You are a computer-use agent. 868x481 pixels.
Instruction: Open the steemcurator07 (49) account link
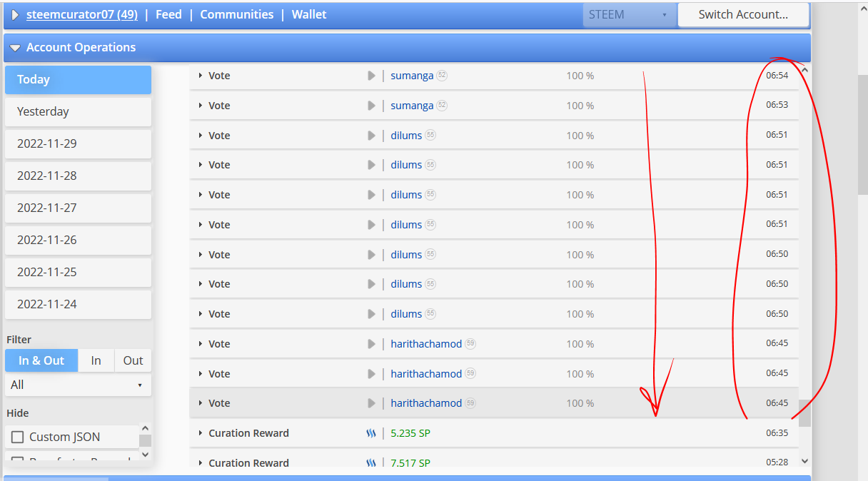(82, 14)
